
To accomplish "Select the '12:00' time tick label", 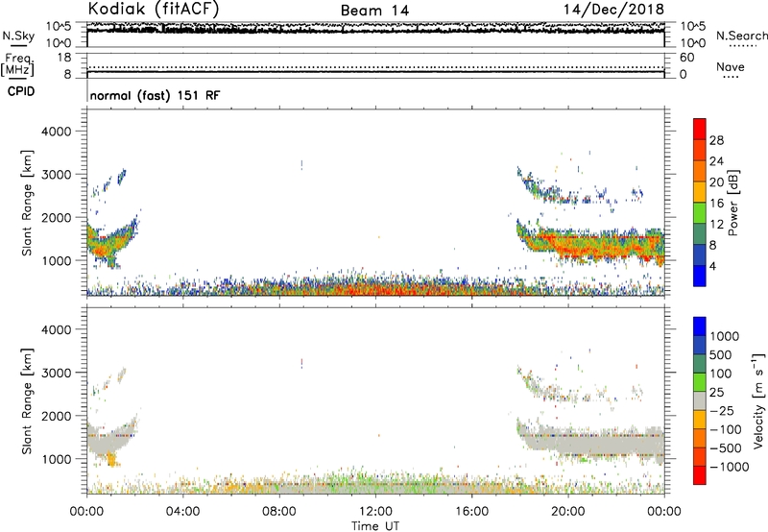I will [x=375, y=512].
